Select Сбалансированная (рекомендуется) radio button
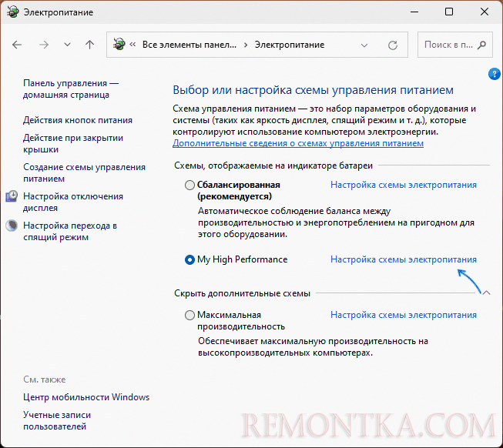 click(189, 185)
